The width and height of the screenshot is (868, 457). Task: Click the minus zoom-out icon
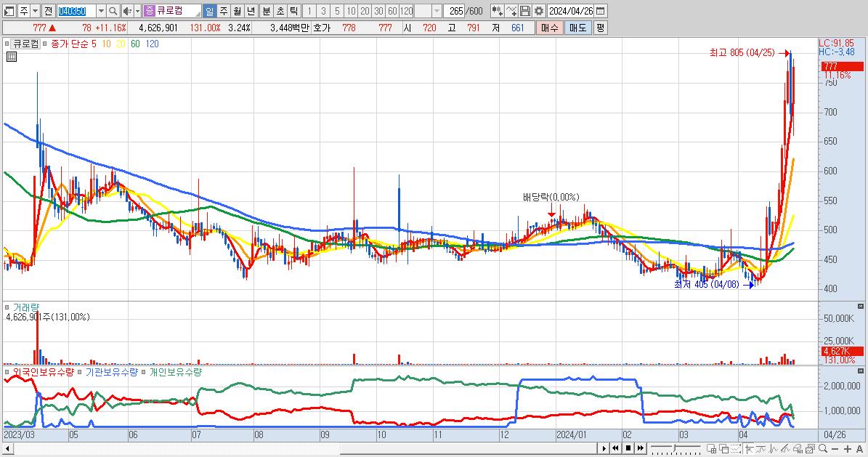[x=835, y=448]
